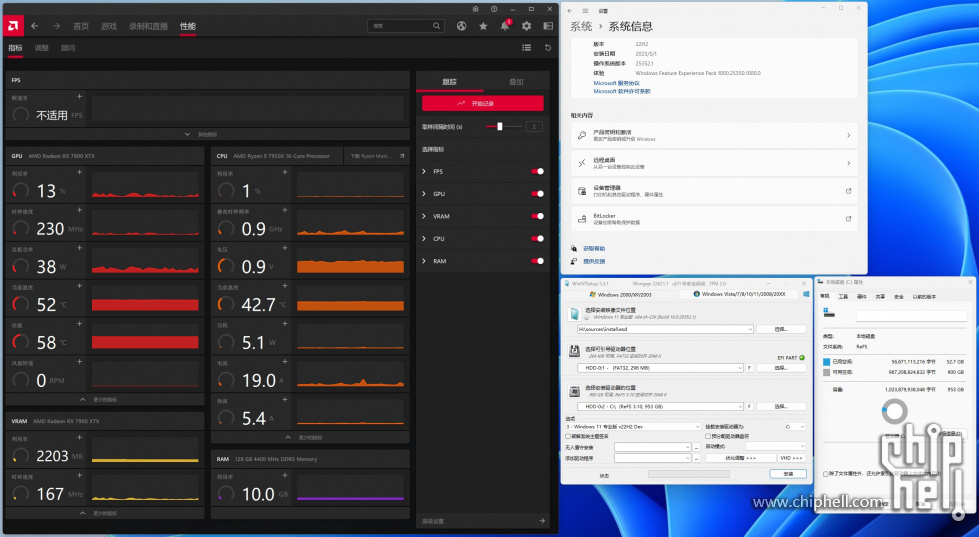
Task: Open the 录制和直播 tab
Action: pyautogui.click(x=149, y=26)
